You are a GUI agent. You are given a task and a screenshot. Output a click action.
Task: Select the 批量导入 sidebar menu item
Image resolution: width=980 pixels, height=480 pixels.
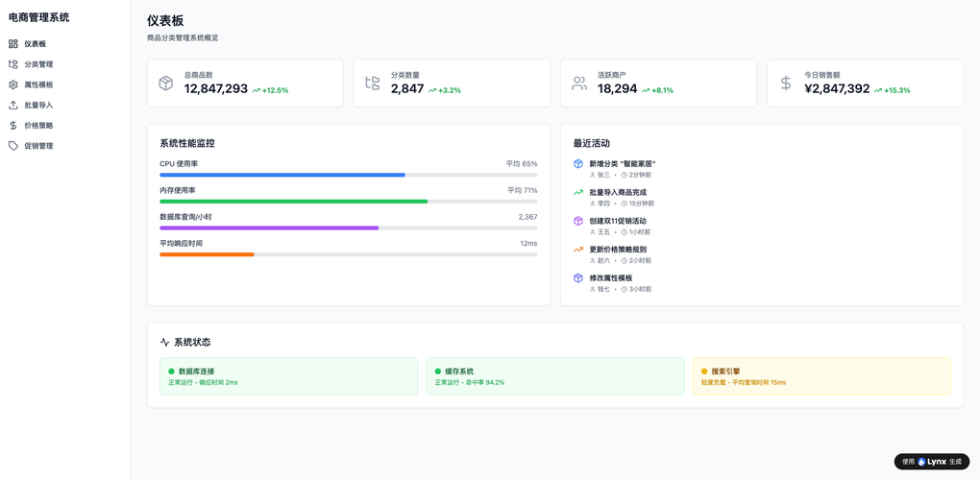[38, 106]
